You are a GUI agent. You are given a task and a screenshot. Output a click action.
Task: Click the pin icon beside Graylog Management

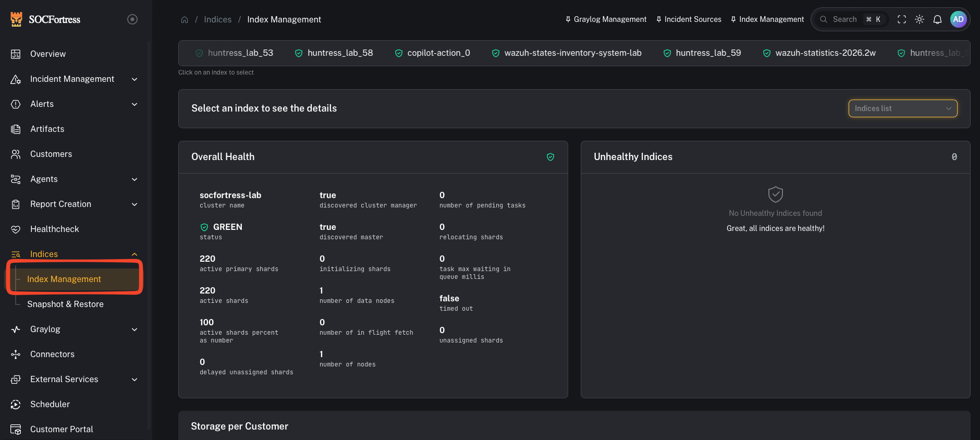(568, 19)
